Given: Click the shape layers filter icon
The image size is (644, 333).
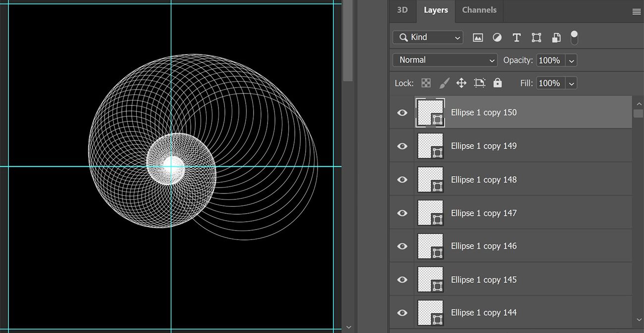Looking at the screenshot, I should pyautogui.click(x=536, y=37).
